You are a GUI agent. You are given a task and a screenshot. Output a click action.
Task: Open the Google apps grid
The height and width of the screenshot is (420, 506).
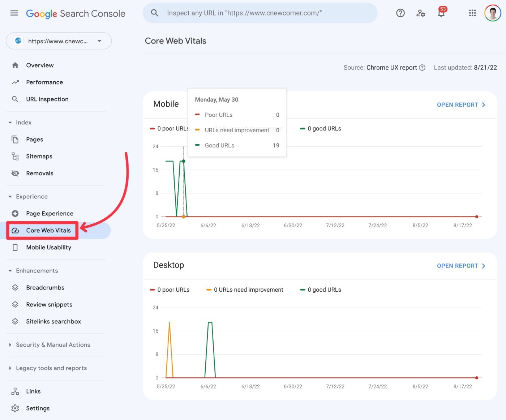472,13
